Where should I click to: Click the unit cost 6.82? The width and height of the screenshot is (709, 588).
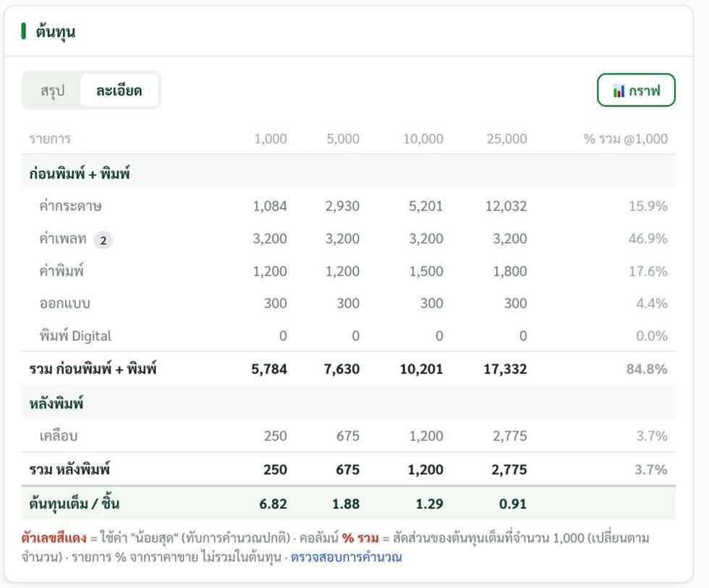(x=273, y=503)
